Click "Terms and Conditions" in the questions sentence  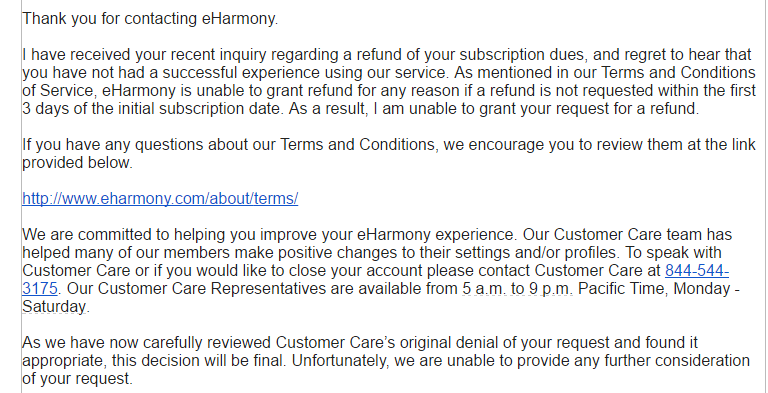click(361, 146)
